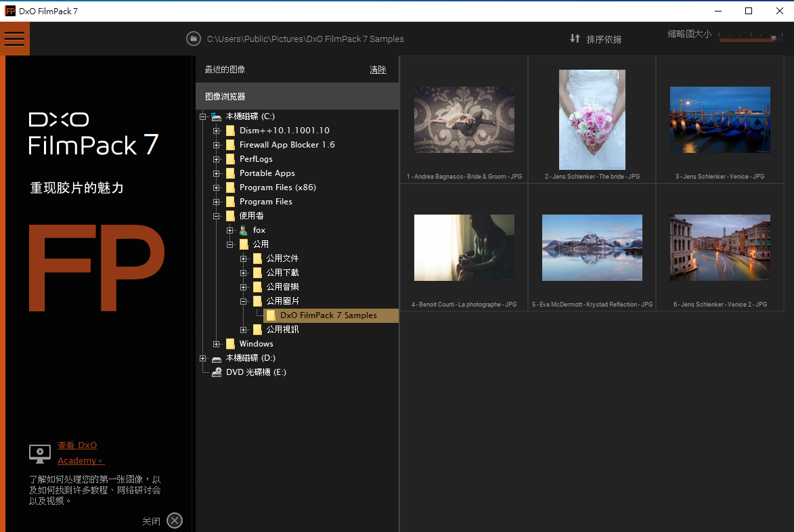Select the Firewall App Blocker 1.6 item
Image resolution: width=794 pixels, height=532 pixels.
pyautogui.click(x=287, y=145)
